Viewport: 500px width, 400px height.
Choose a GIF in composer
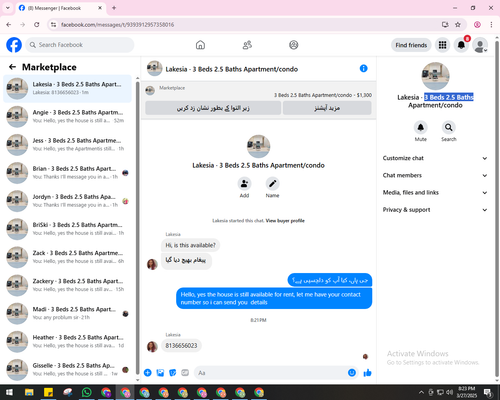click(185, 373)
